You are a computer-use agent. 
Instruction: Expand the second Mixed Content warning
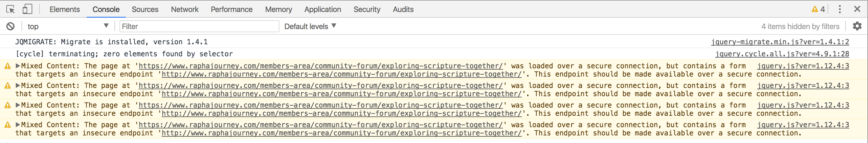[18, 85]
